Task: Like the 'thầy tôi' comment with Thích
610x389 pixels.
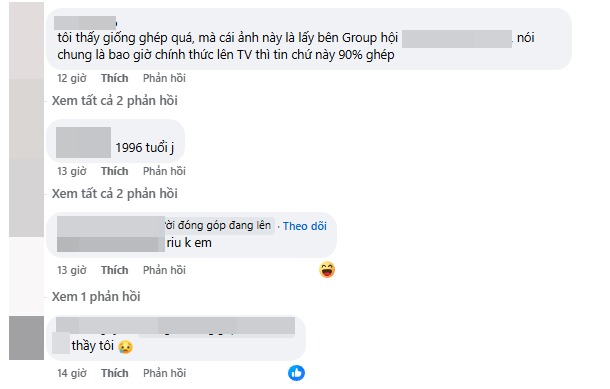Action: [115, 373]
